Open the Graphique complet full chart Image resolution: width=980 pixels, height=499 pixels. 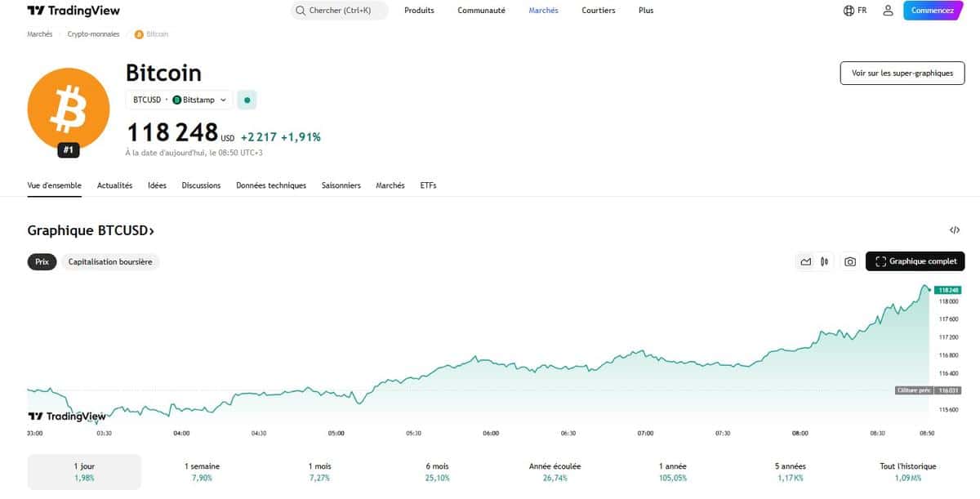click(915, 261)
